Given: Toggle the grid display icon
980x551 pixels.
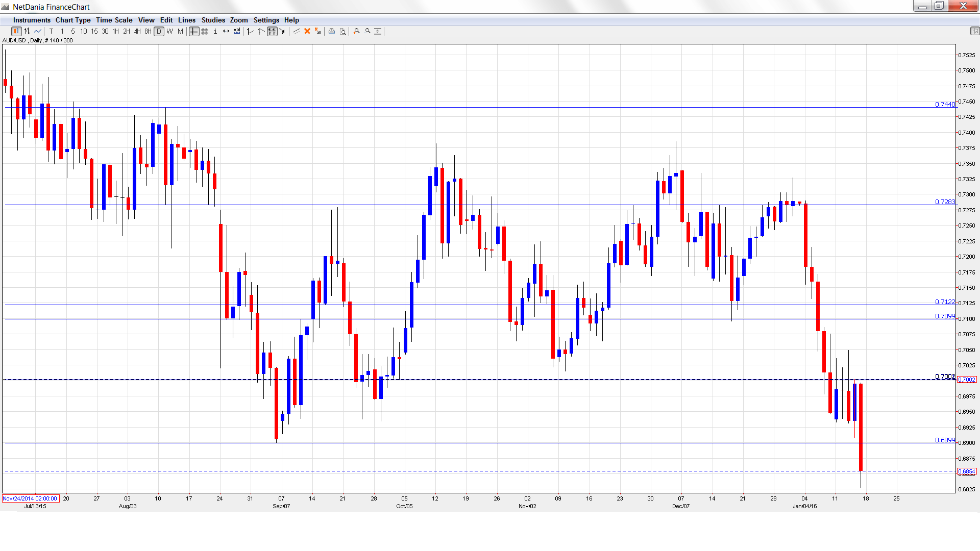Looking at the screenshot, I should click(205, 31).
